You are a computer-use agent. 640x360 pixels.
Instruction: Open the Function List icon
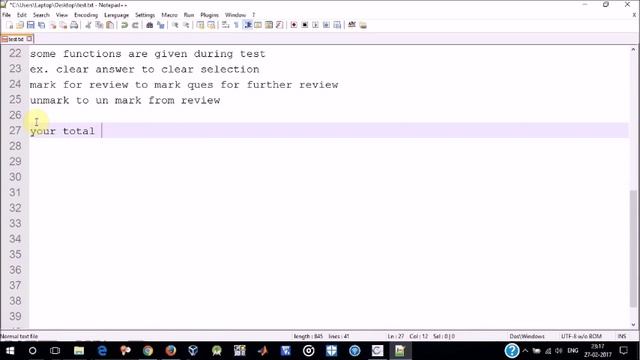280,25
